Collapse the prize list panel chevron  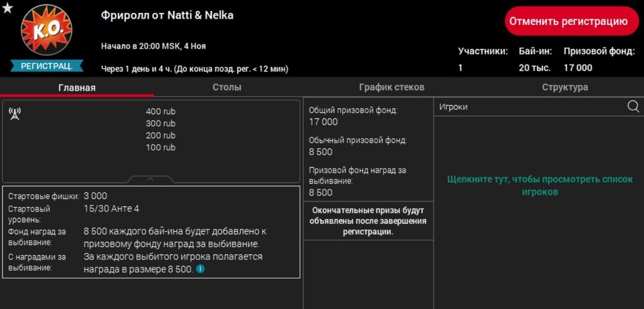pyautogui.click(x=151, y=179)
